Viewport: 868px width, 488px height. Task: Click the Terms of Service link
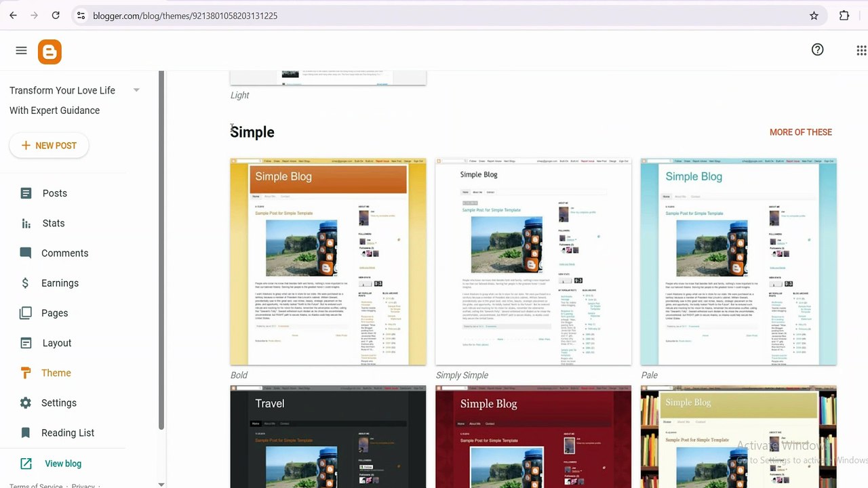(x=36, y=485)
